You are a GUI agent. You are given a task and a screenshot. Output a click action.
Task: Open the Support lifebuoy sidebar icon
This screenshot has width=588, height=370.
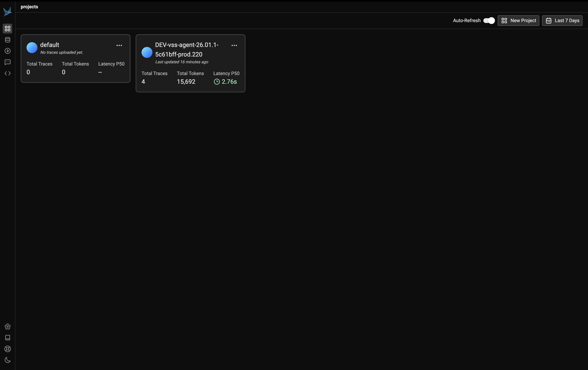pyautogui.click(x=7, y=349)
